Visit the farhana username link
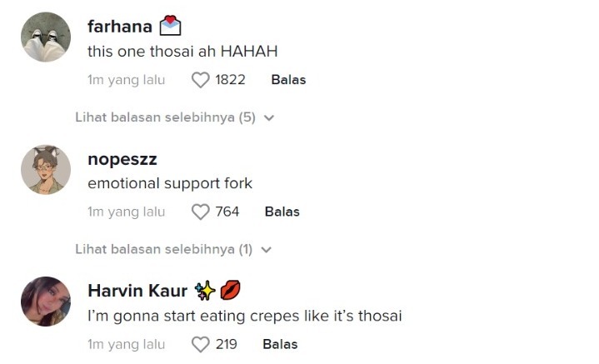The height and width of the screenshot is (364, 599). (x=120, y=26)
